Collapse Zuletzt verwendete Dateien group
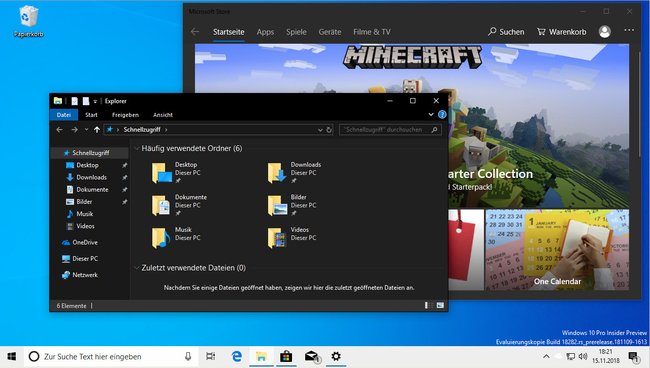The width and height of the screenshot is (650, 368). 137,268
